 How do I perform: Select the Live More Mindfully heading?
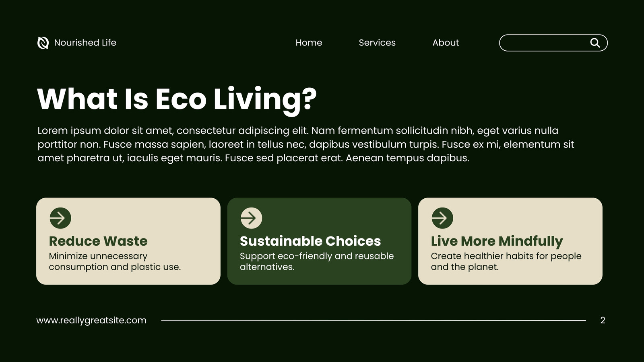click(497, 241)
